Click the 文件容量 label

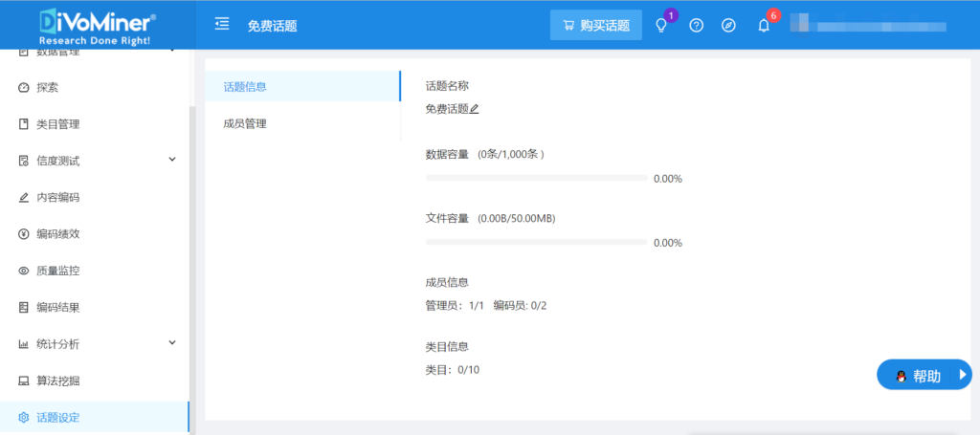pos(447,218)
